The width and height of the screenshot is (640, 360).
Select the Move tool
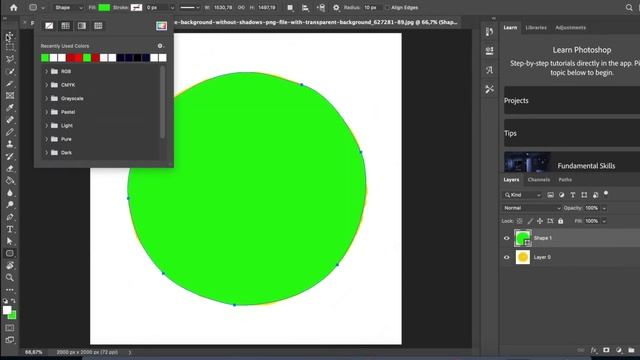[x=9, y=36]
